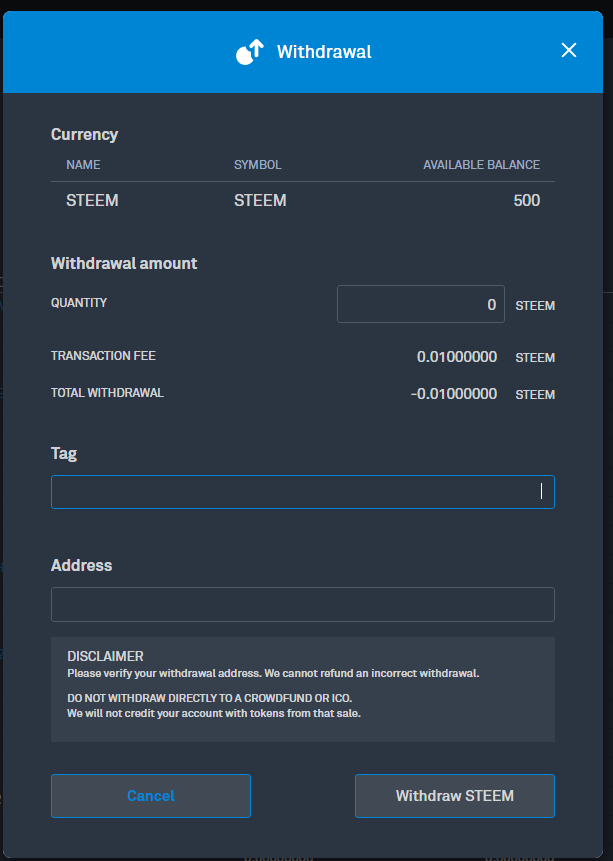Click the TRANSACTION FEE label
Viewport: 613px width, 861px height.
[103, 356]
